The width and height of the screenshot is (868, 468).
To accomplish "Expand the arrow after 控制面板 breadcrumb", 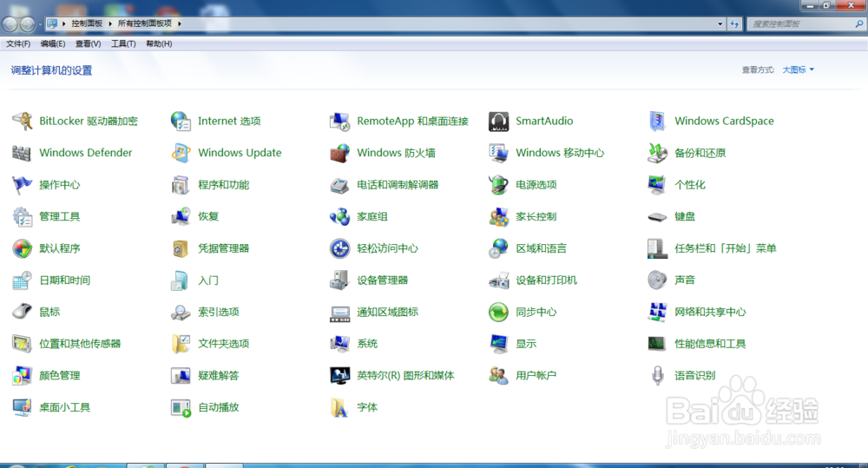I will [x=110, y=23].
